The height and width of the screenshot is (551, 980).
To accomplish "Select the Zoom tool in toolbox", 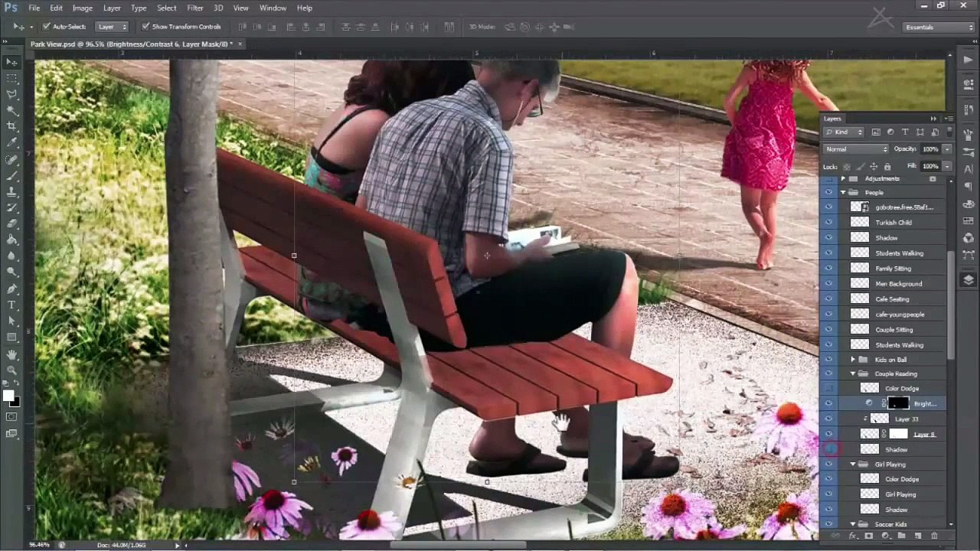I will click(11, 371).
